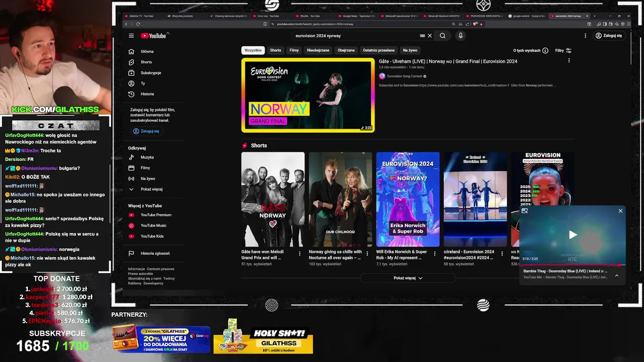Select the Filmy filter chip
The width and height of the screenshot is (644, 362).
coord(294,50)
